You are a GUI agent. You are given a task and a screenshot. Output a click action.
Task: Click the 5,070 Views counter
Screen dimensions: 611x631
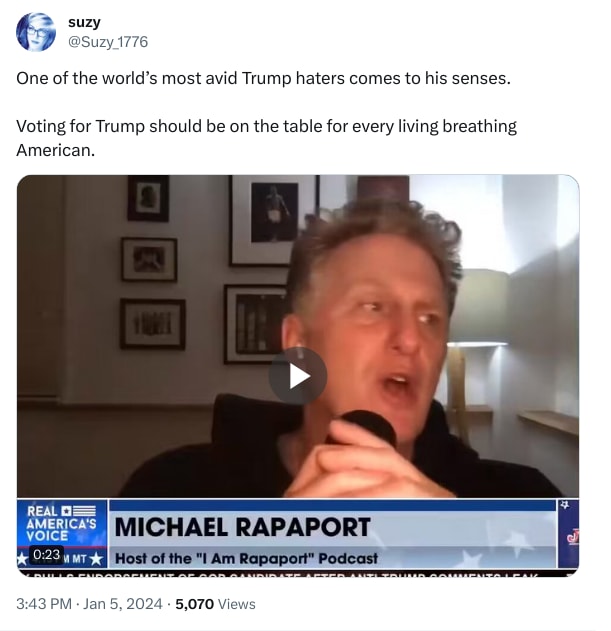pyautogui.click(x=215, y=604)
